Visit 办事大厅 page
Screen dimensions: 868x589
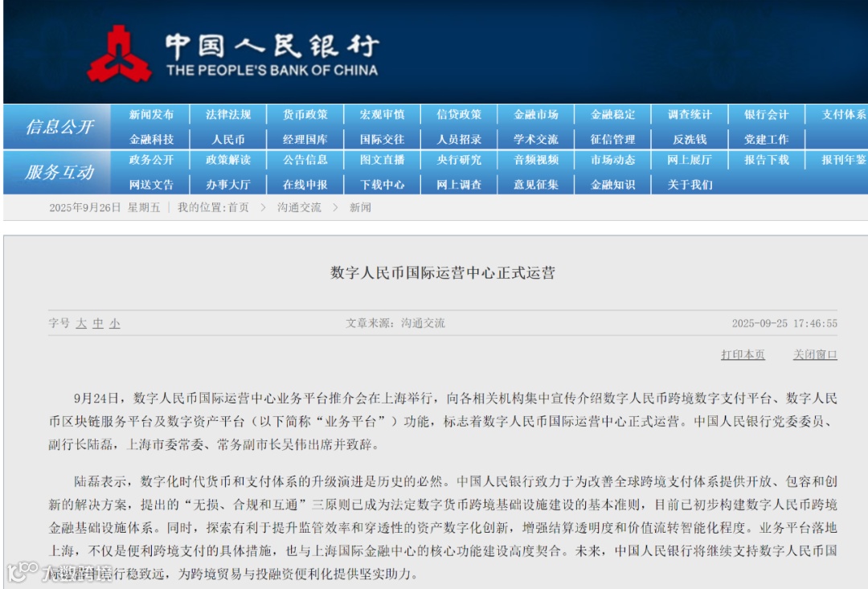(228, 185)
